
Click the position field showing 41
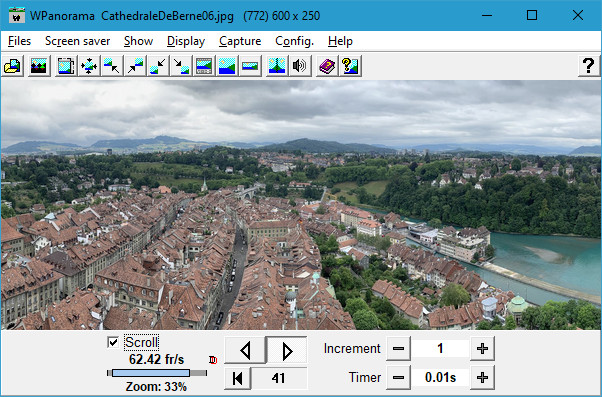click(279, 378)
